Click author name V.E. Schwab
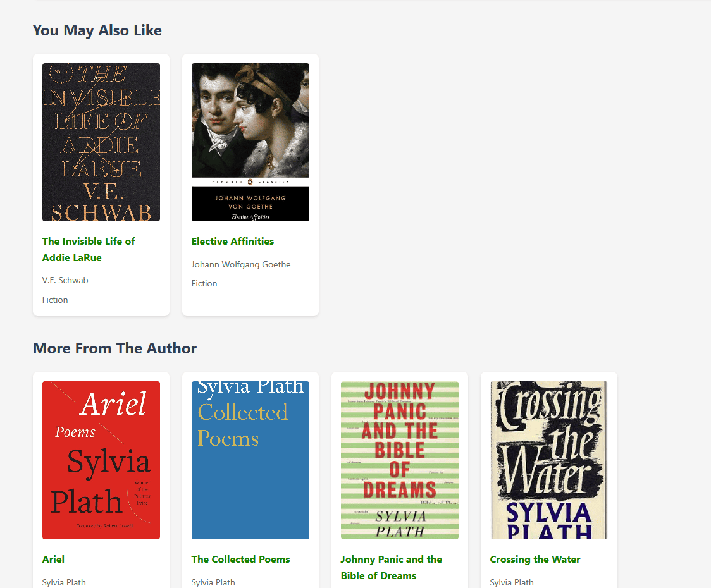Viewport: 711px width, 588px height. pos(65,280)
